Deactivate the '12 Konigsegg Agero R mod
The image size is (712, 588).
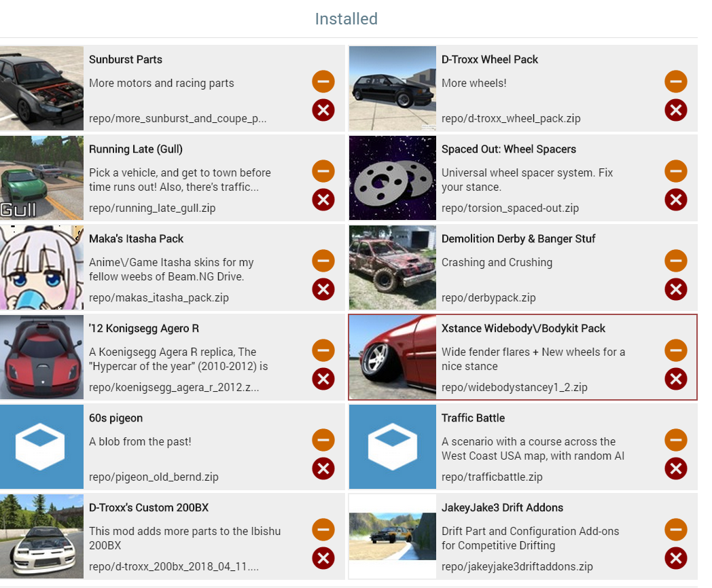click(323, 350)
